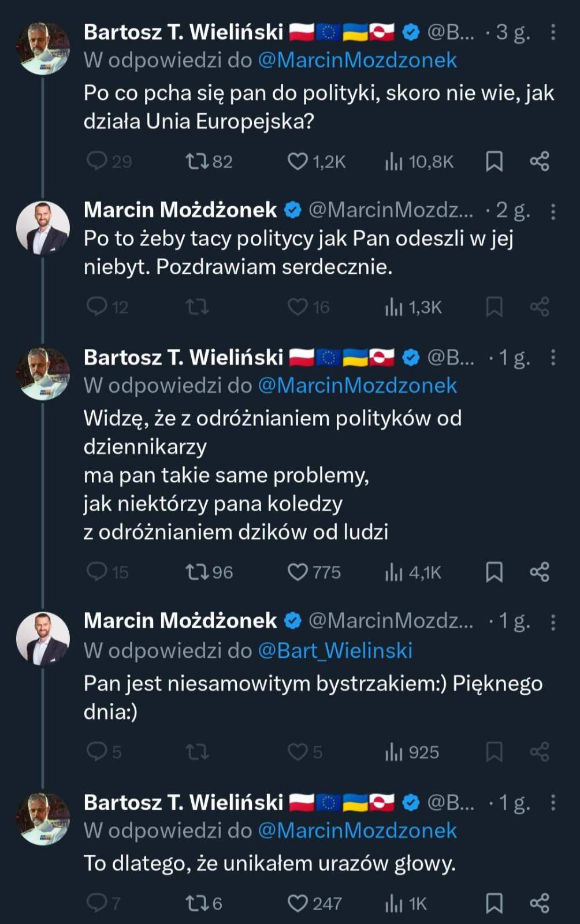Repost the tweet with 96 reposts
The width and height of the screenshot is (580, 924).
tap(197, 572)
